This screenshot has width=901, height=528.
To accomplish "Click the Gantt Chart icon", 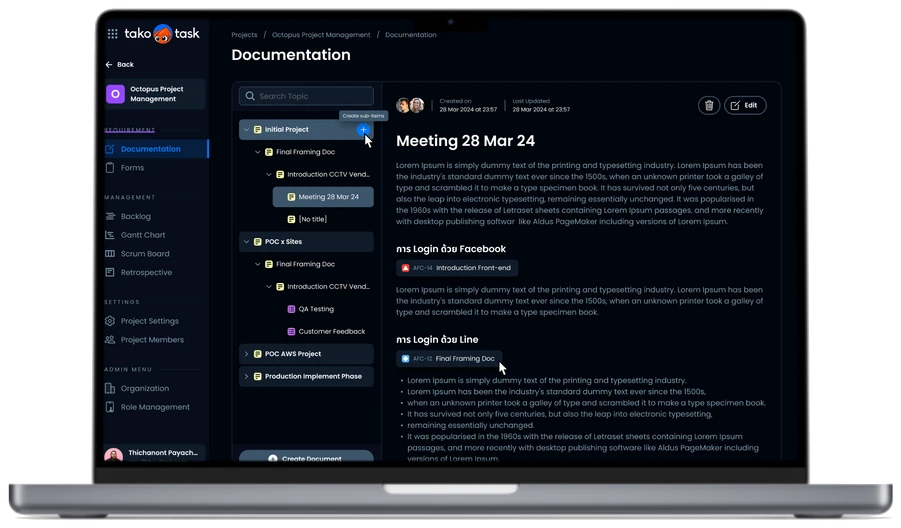I will coord(110,235).
